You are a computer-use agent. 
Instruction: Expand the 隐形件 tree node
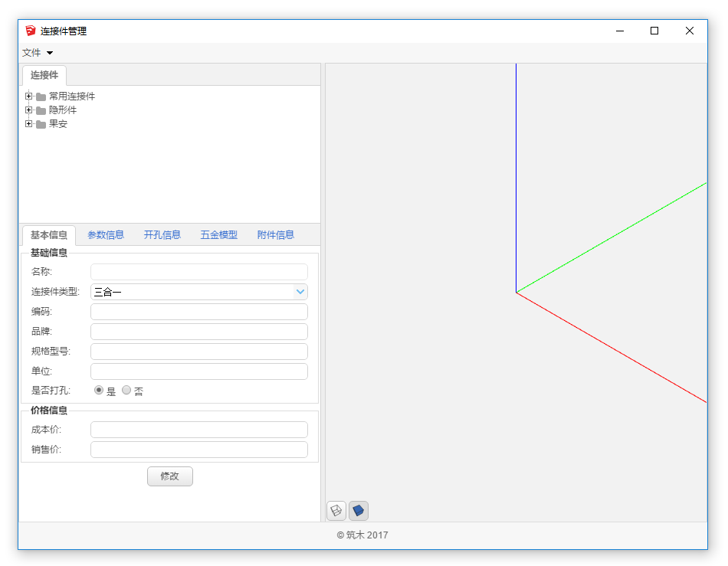pyautogui.click(x=29, y=110)
